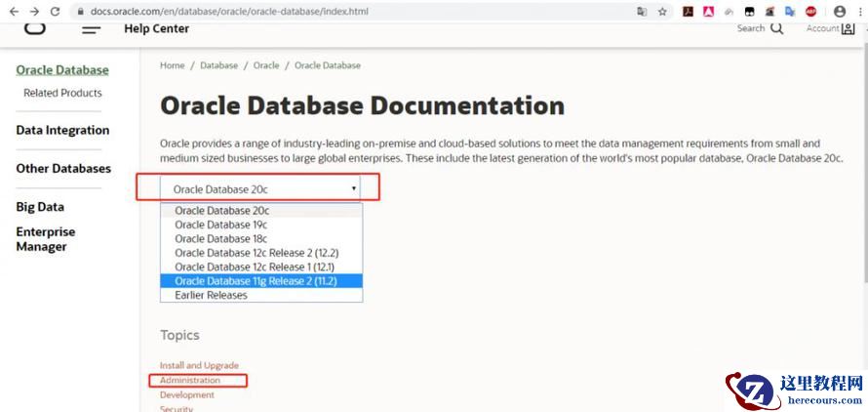The height and width of the screenshot is (412, 868).
Task: Open Big Data in the sidebar
Action: point(40,207)
